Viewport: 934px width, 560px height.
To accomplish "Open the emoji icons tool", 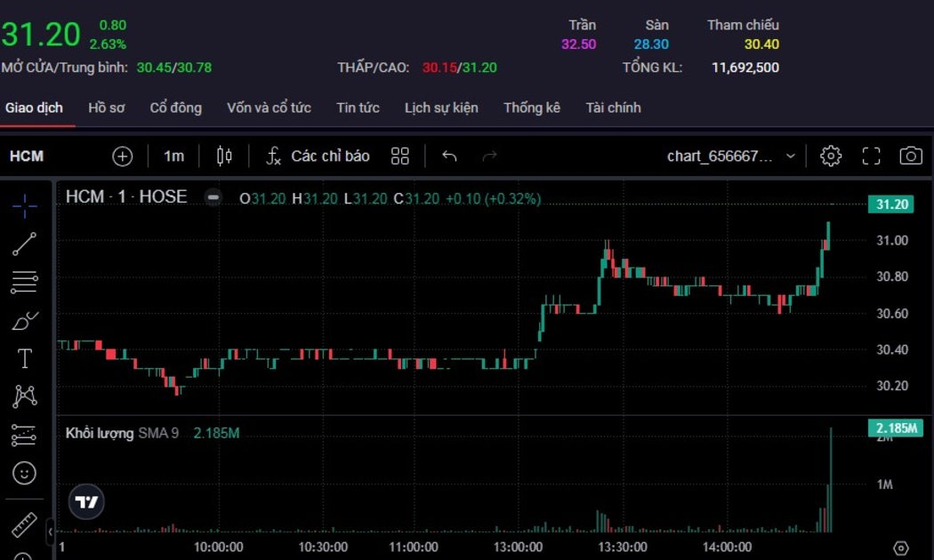I will pos(25,473).
